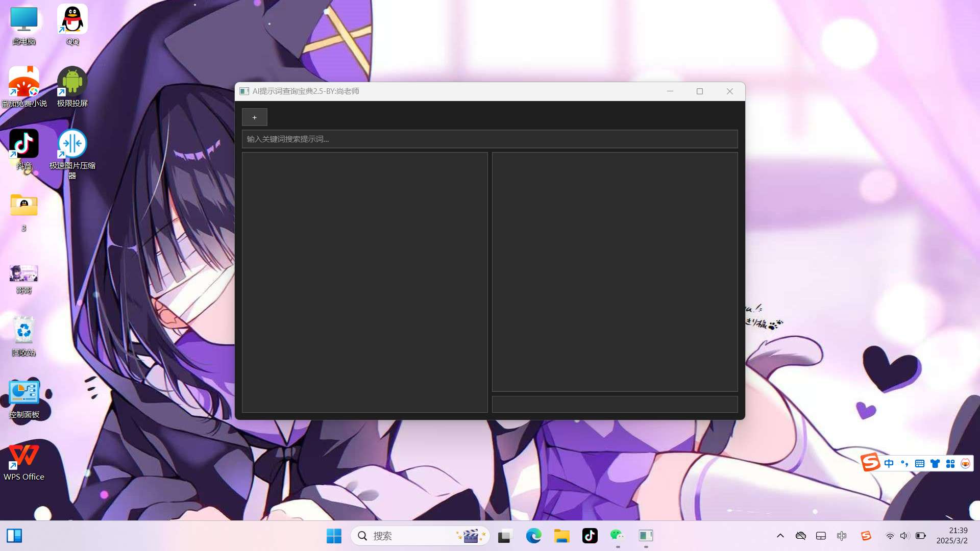Click the cloud sync tray icon
This screenshot has height=551, width=980.
pyautogui.click(x=800, y=536)
